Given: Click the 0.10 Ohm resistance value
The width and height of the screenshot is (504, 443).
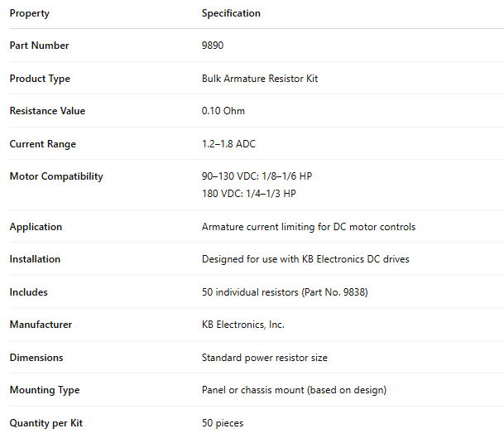Looking at the screenshot, I should pos(223,111).
